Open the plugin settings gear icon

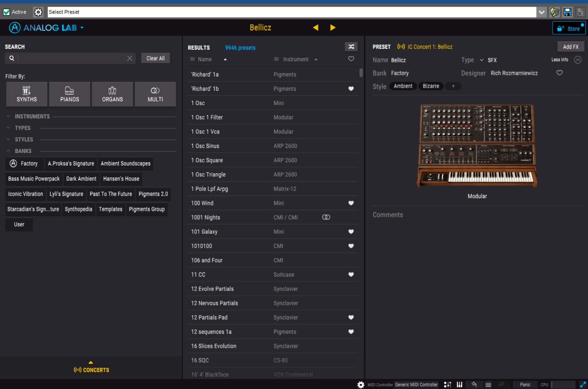[x=38, y=12]
